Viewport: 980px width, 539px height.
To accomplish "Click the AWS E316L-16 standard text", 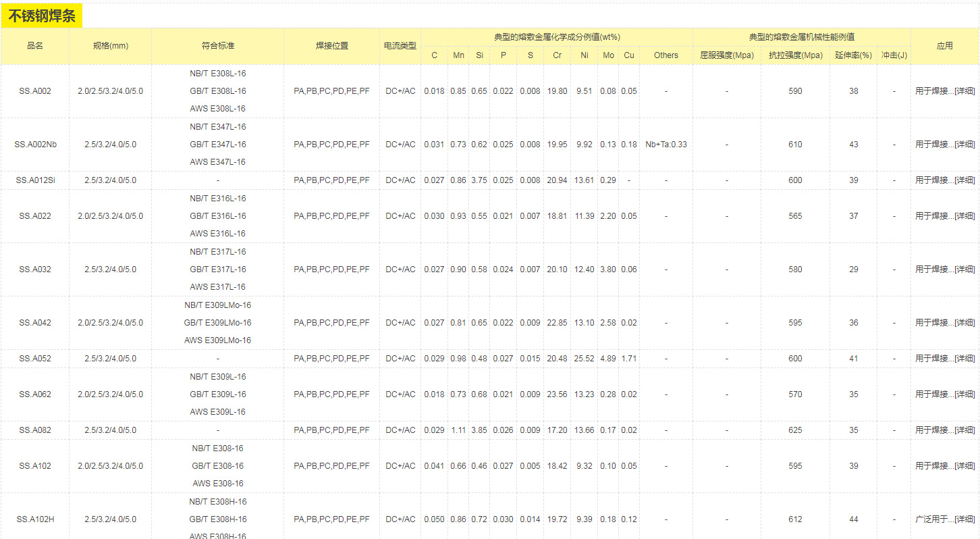I will [218, 234].
